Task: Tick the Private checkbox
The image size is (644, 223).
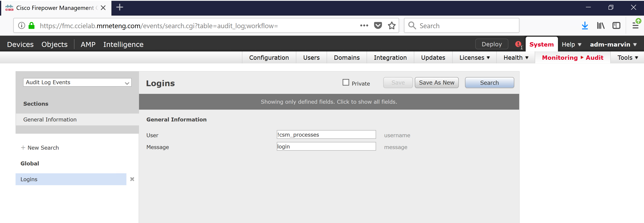Action: point(346,82)
